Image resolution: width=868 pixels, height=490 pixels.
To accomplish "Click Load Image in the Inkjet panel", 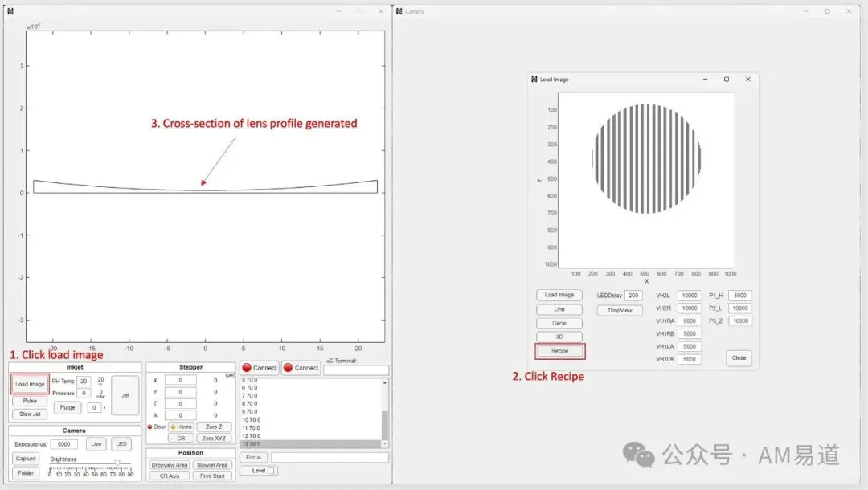I will [30, 384].
